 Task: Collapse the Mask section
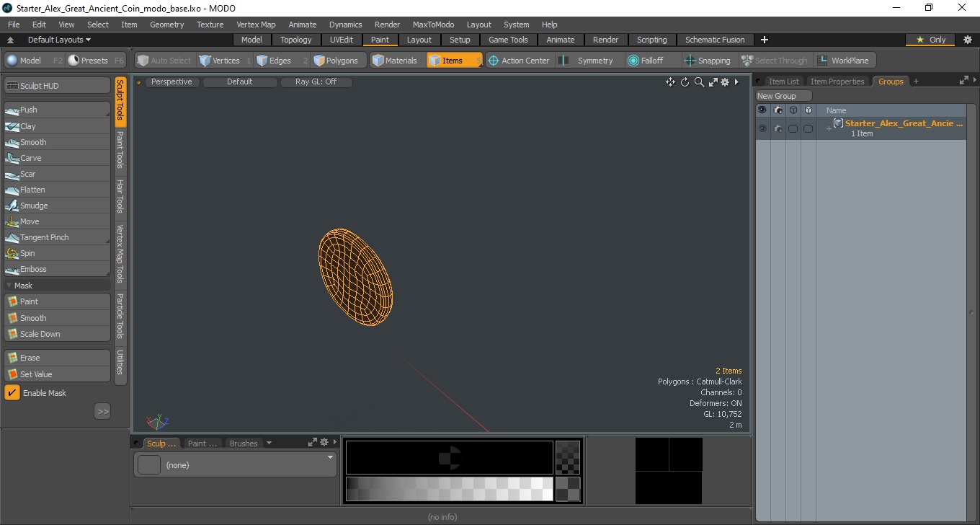pos(9,286)
